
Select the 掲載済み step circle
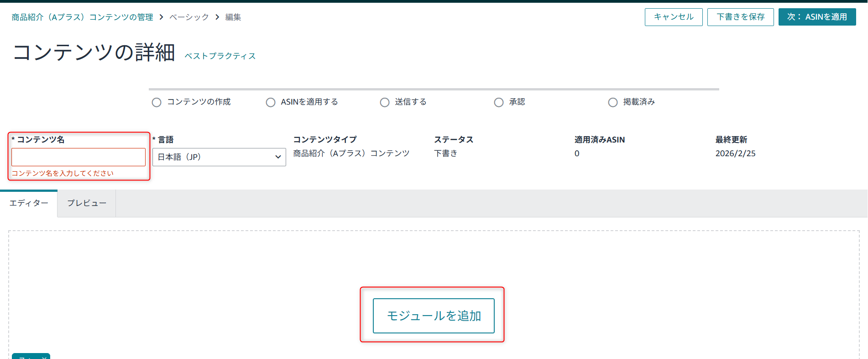[613, 102]
